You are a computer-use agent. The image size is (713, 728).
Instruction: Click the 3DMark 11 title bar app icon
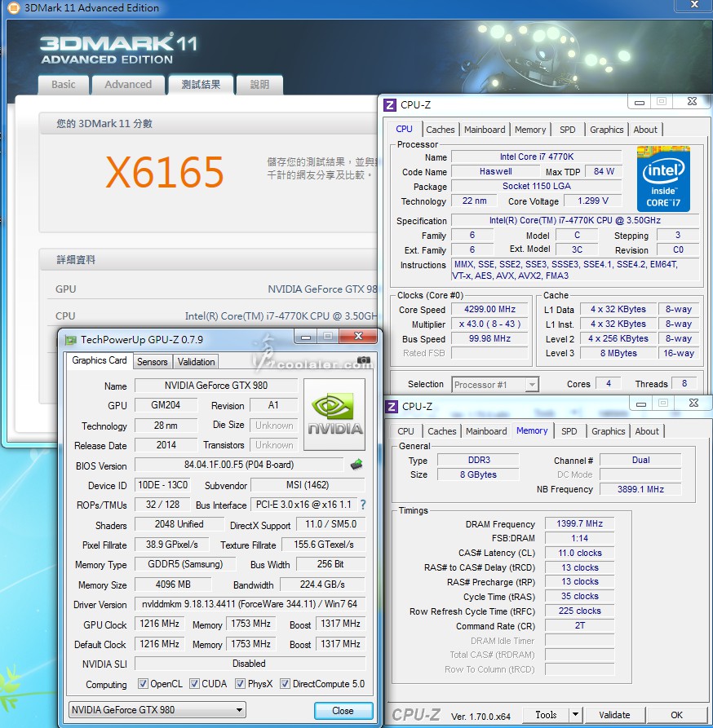(x=14, y=7)
